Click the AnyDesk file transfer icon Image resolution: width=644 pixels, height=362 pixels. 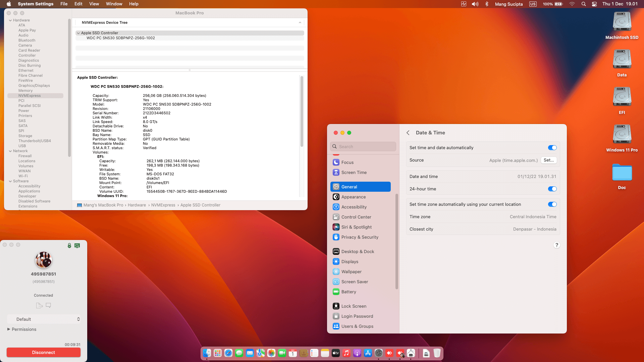pos(39,305)
